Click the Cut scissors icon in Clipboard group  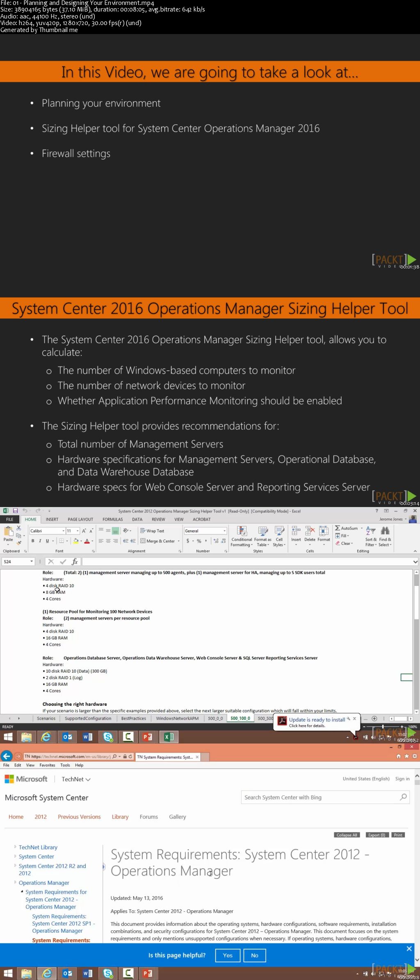[x=18, y=528]
